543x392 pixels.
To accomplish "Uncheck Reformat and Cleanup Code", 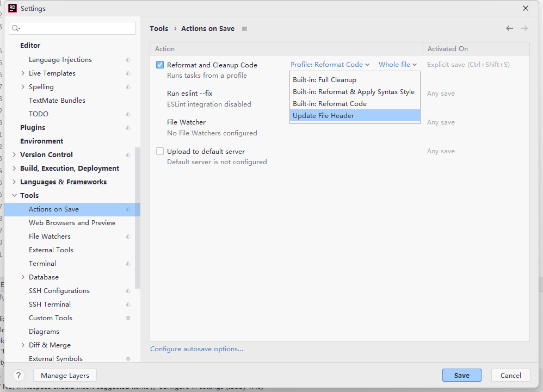I will click(x=159, y=64).
